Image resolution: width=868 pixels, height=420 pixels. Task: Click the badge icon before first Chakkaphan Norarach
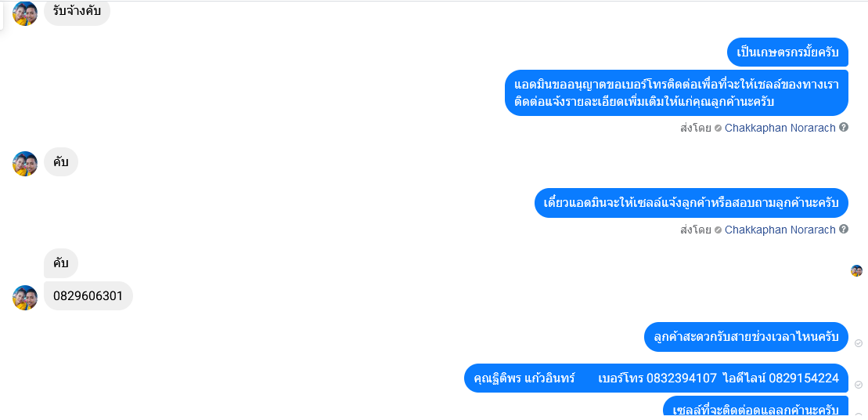[x=718, y=128]
